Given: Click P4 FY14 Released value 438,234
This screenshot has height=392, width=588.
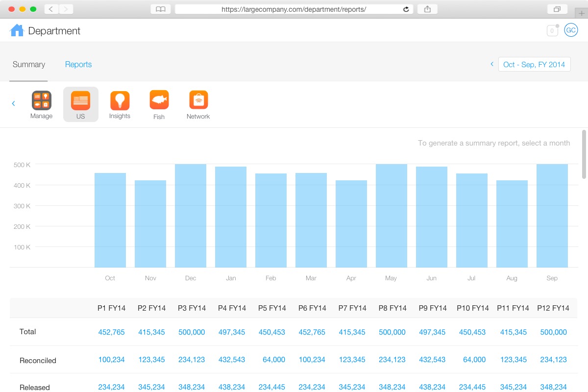Looking at the screenshot, I should pos(232,387).
